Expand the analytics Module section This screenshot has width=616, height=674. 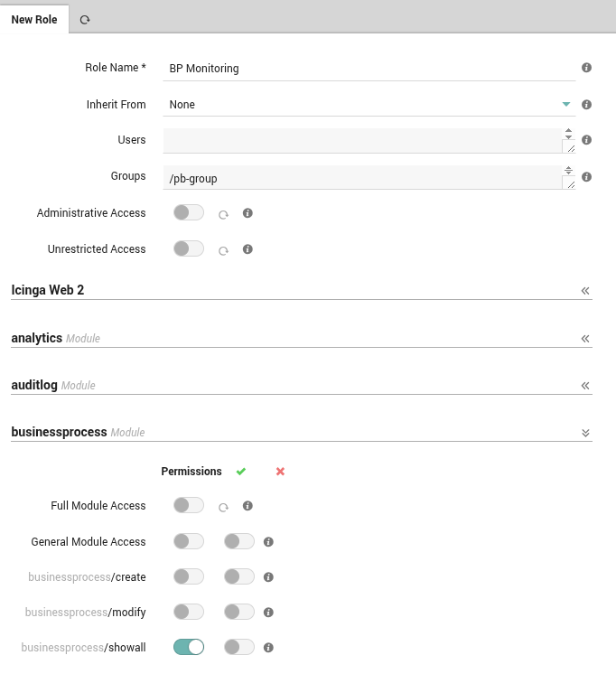point(585,339)
